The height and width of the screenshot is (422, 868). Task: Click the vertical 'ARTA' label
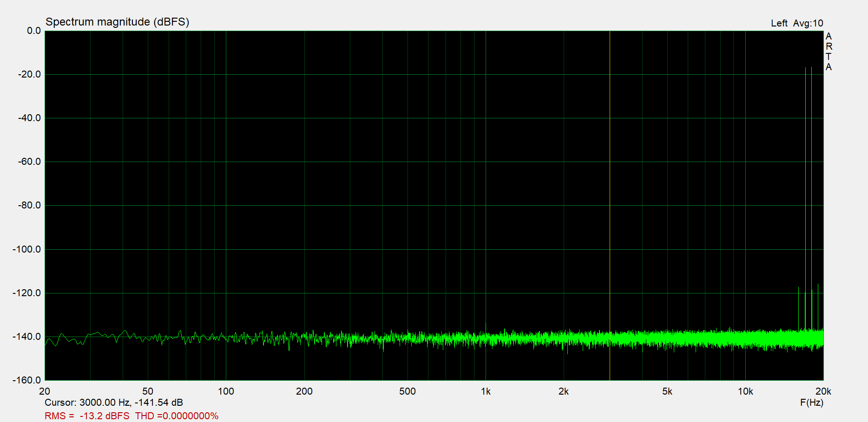click(829, 52)
